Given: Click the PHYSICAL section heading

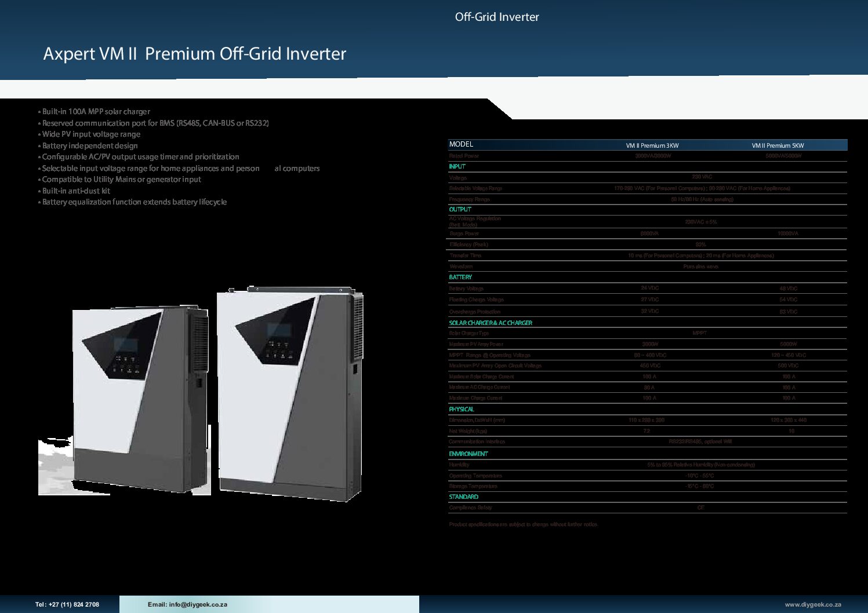Looking at the screenshot, I should [462, 409].
